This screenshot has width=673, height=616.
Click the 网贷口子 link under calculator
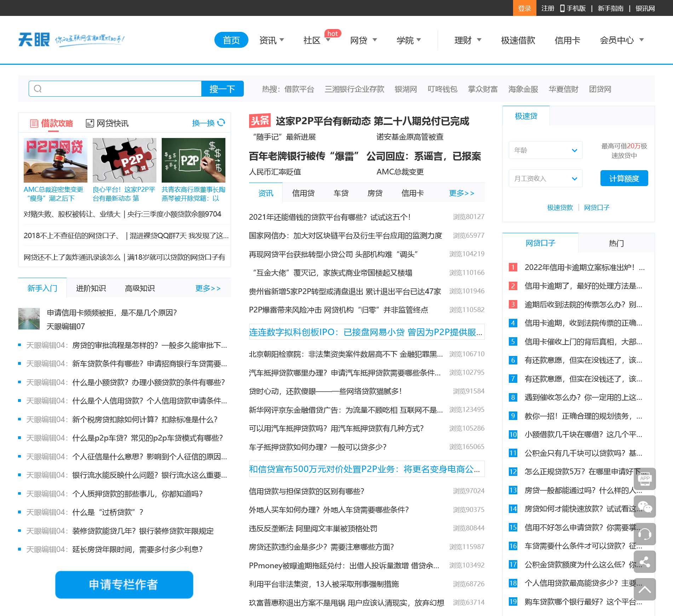(597, 207)
